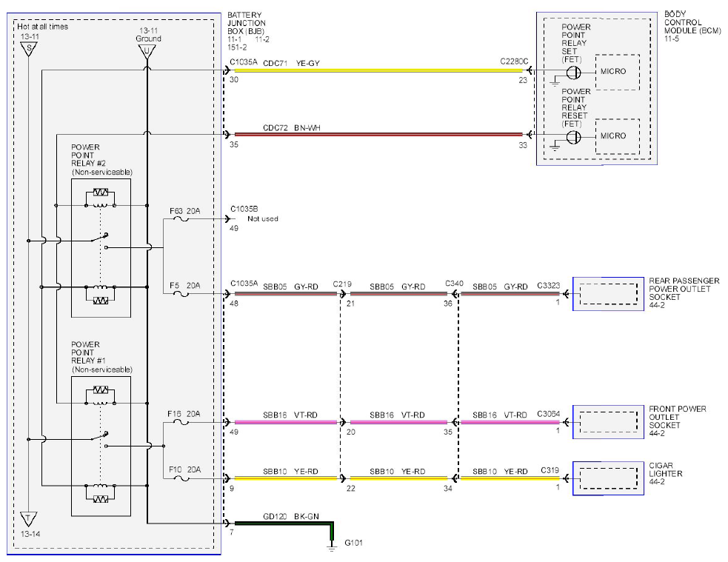Click the 'BODY CONTROL MODULE (BCM)' title

(692, 22)
